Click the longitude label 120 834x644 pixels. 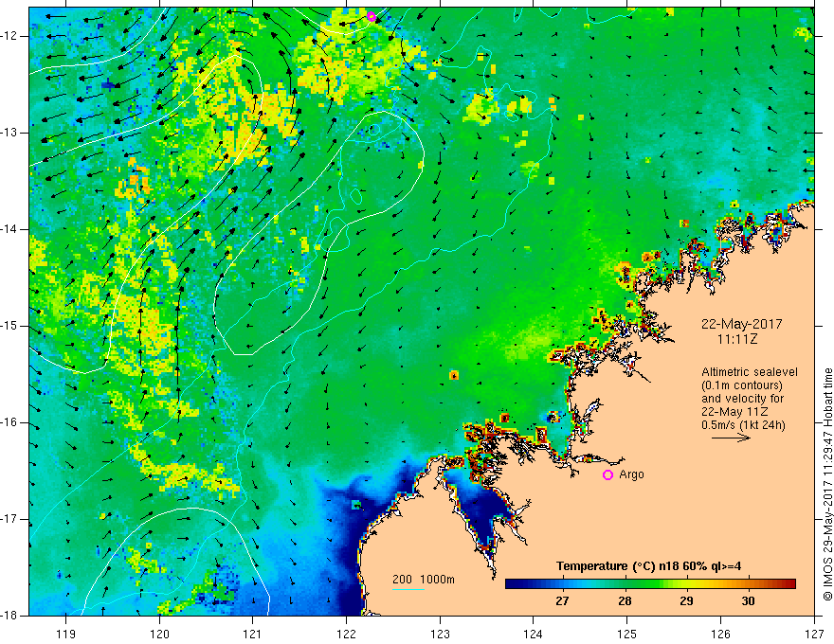pos(159,634)
